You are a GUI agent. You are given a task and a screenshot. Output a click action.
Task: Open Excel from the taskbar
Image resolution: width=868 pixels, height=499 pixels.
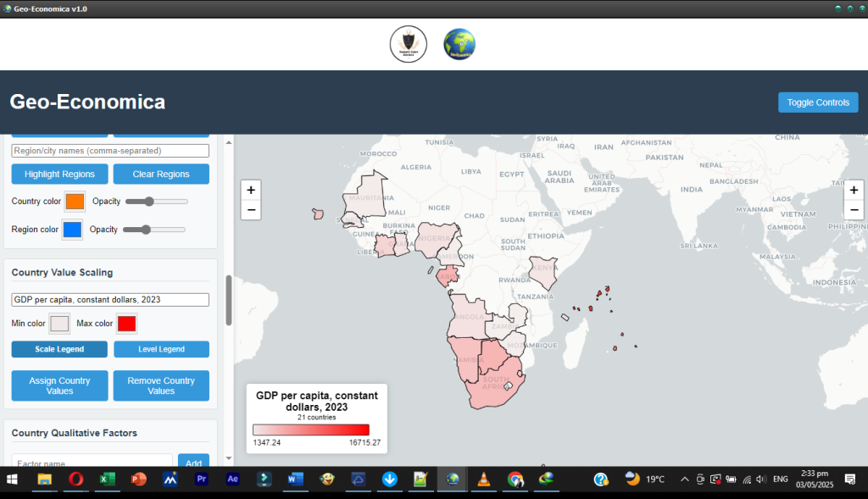[107, 480]
